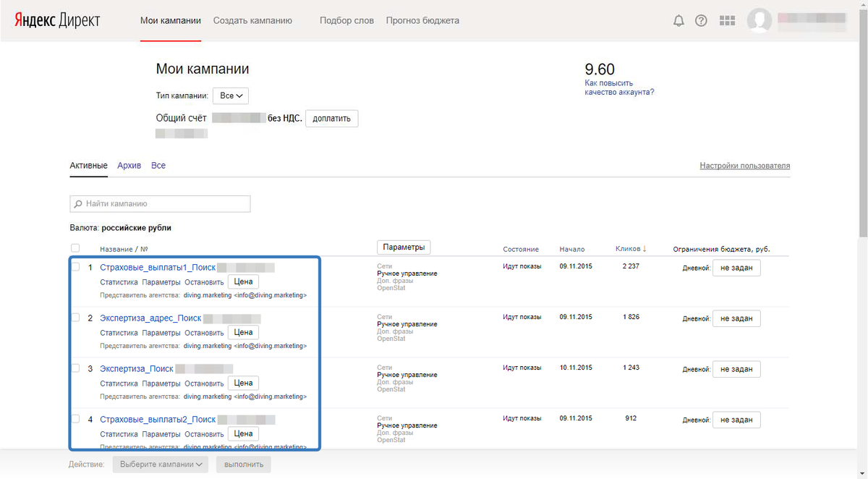Click the 1 826 clicks value
Image resolution: width=868 pixels, height=479 pixels.
631,317
